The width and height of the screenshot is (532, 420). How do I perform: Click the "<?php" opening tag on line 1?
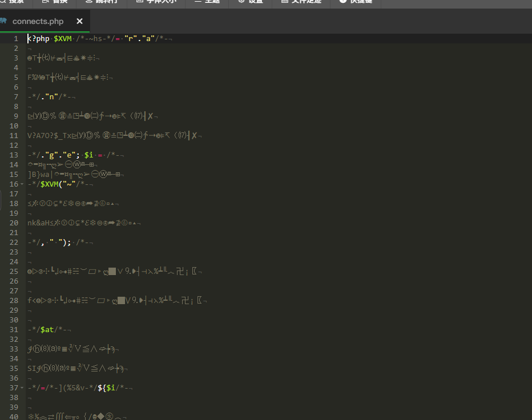point(38,39)
